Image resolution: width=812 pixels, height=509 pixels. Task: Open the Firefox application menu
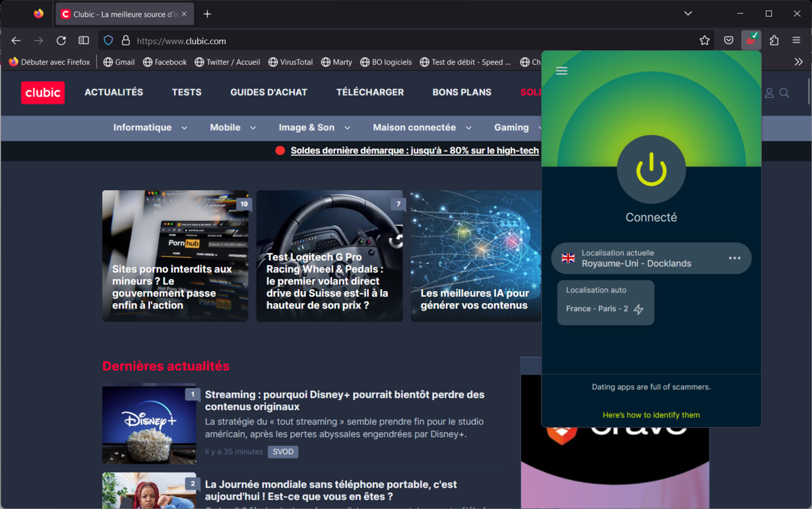[x=796, y=41]
